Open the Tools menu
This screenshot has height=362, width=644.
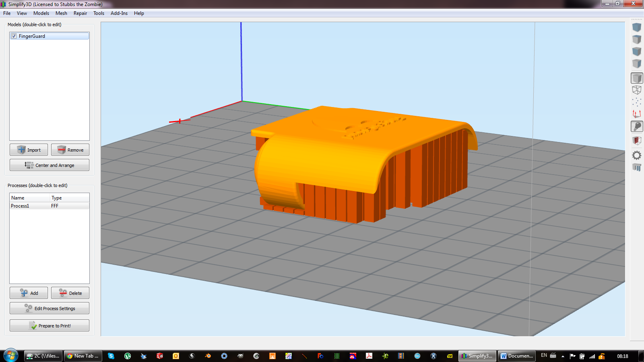click(99, 13)
